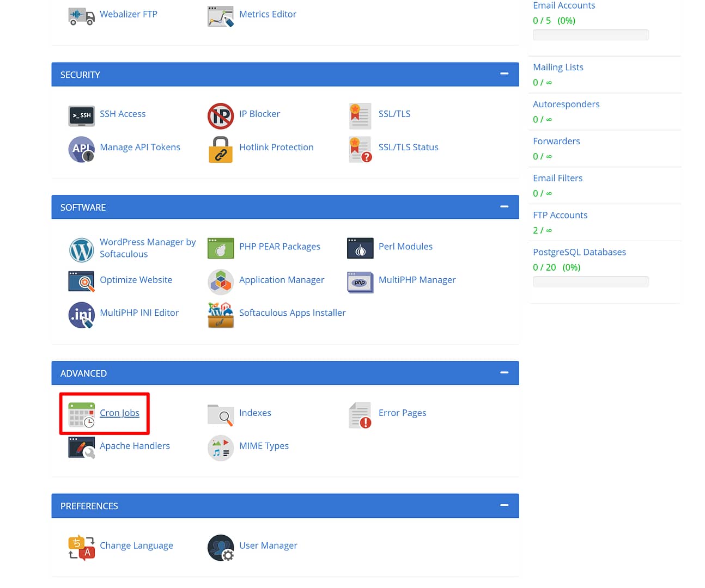
Task: Click the SOFTWARE section title
Action: [83, 207]
